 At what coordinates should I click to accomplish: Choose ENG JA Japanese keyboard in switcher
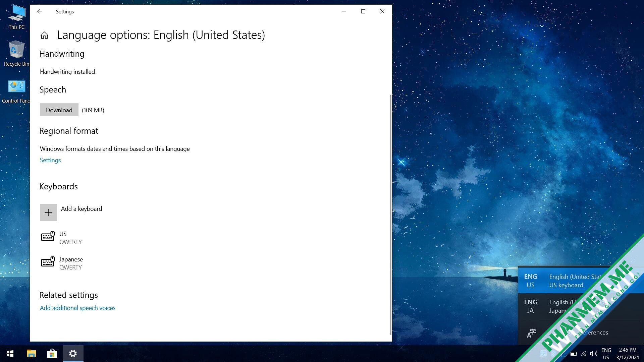coord(581,306)
